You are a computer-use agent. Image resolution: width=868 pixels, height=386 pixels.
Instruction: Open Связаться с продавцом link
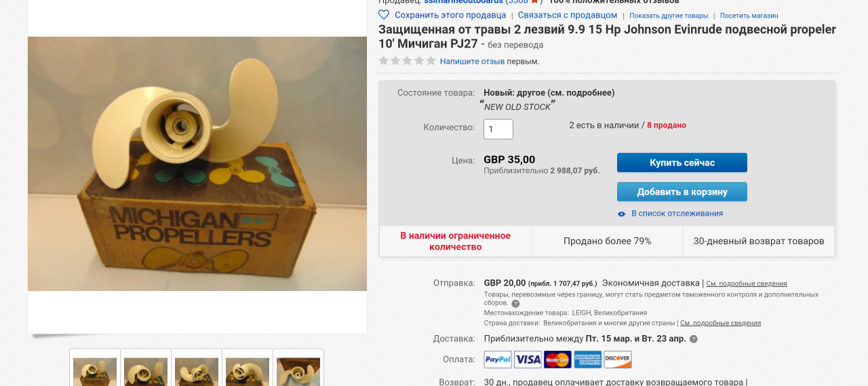tap(568, 15)
